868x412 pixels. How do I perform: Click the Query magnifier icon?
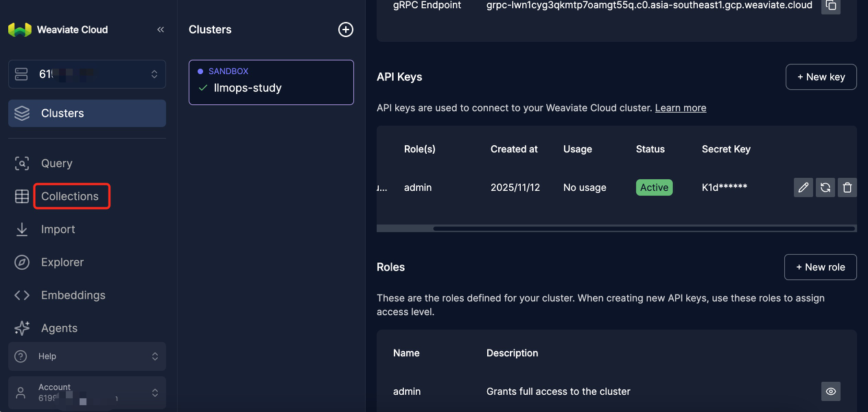click(x=22, y=163)
